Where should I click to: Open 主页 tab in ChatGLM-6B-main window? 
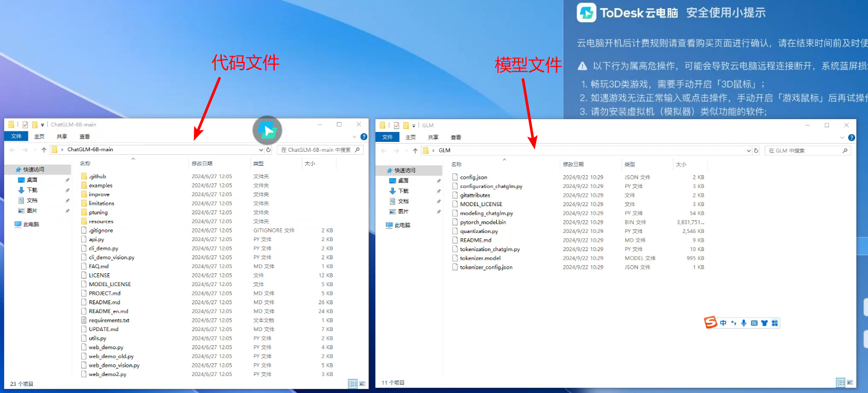click(39, 137)
